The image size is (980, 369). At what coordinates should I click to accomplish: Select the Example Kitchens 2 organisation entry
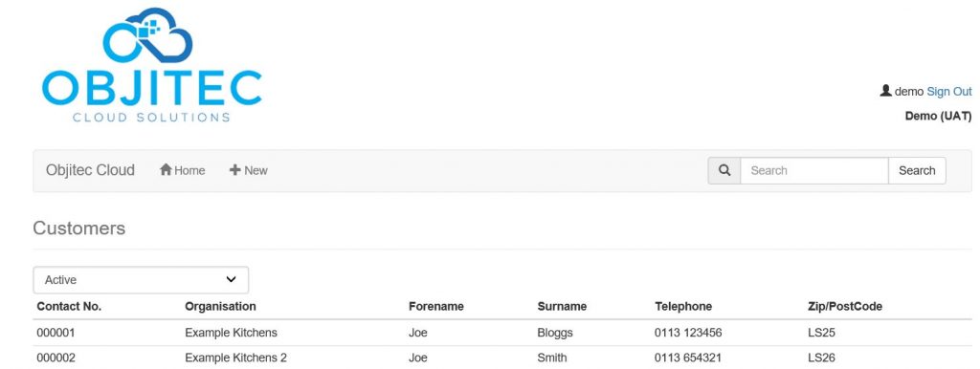(235, 358)
